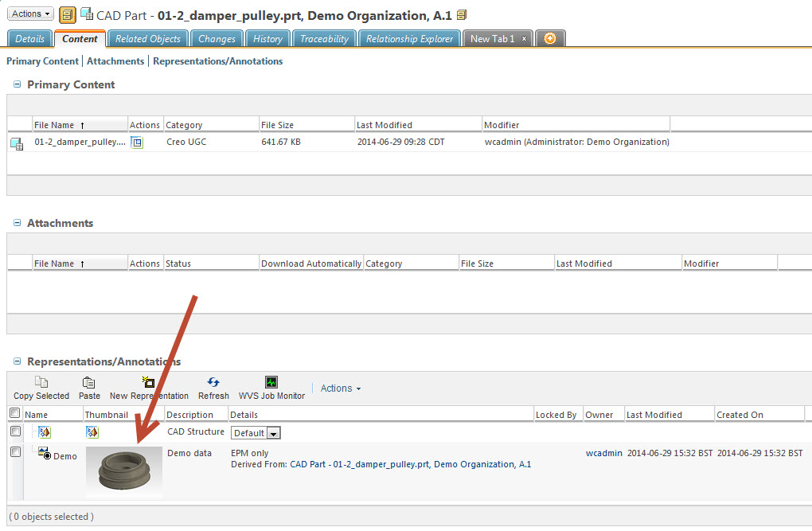
Task: Collapse the Attachments section
Action: tap(17, 223)
